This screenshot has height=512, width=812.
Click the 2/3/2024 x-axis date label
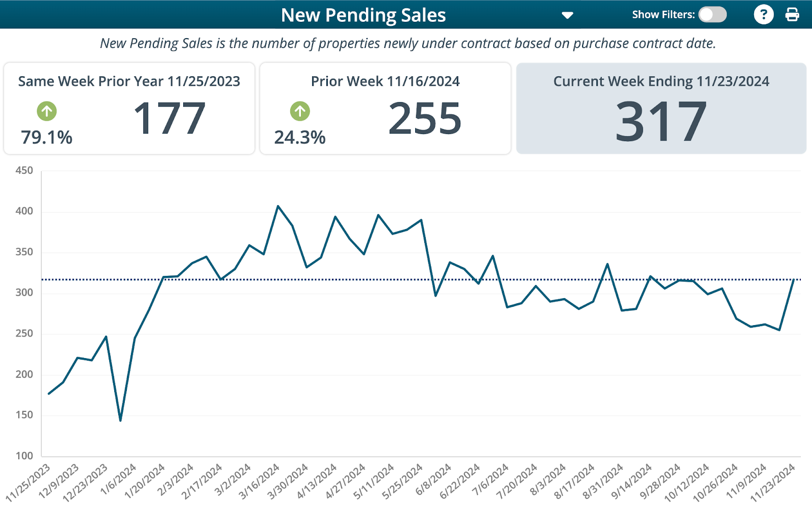(176, 479)
